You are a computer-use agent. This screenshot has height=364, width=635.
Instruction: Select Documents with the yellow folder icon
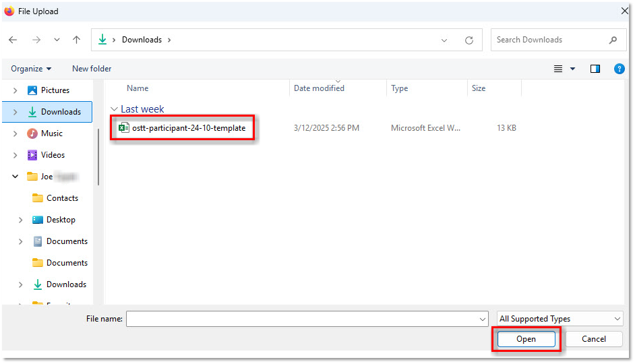[67, 263]
